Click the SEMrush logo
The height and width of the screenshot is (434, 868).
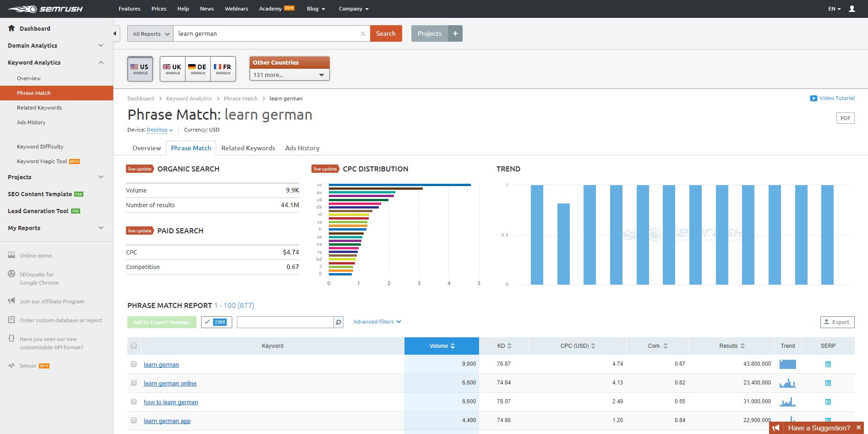pyautogui.click(x=45, y=9)
